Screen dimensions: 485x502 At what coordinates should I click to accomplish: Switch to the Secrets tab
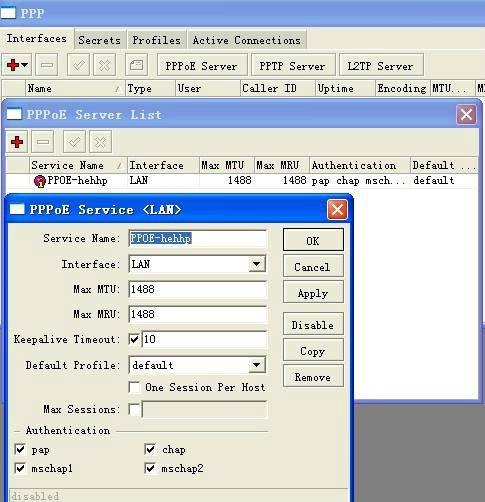[99, 40]
